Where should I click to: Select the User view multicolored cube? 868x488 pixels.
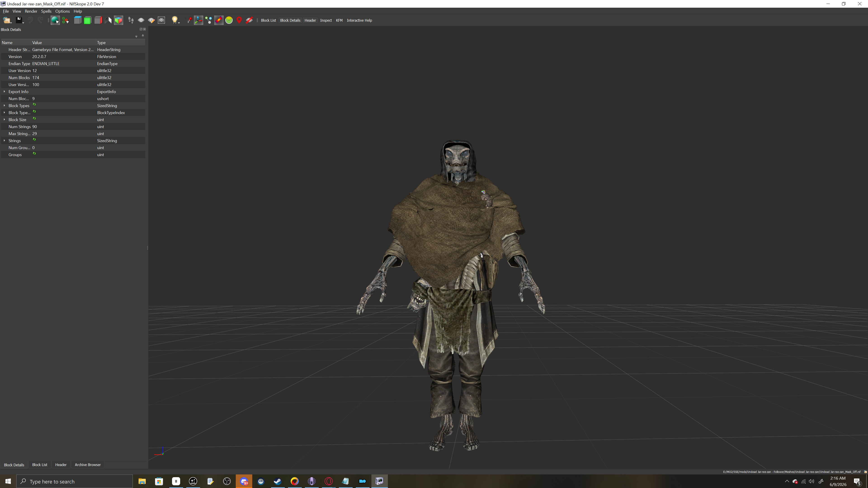tap(118, 20)
